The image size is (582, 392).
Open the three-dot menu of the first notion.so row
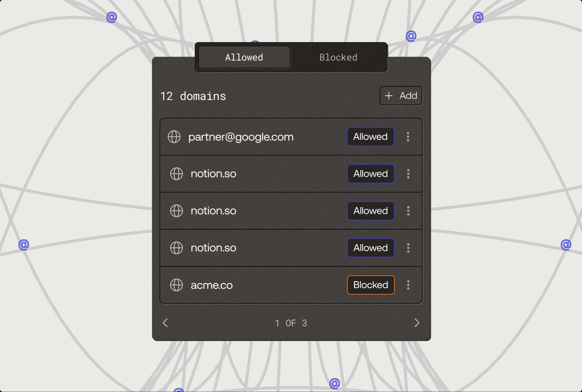click(408, 174)
